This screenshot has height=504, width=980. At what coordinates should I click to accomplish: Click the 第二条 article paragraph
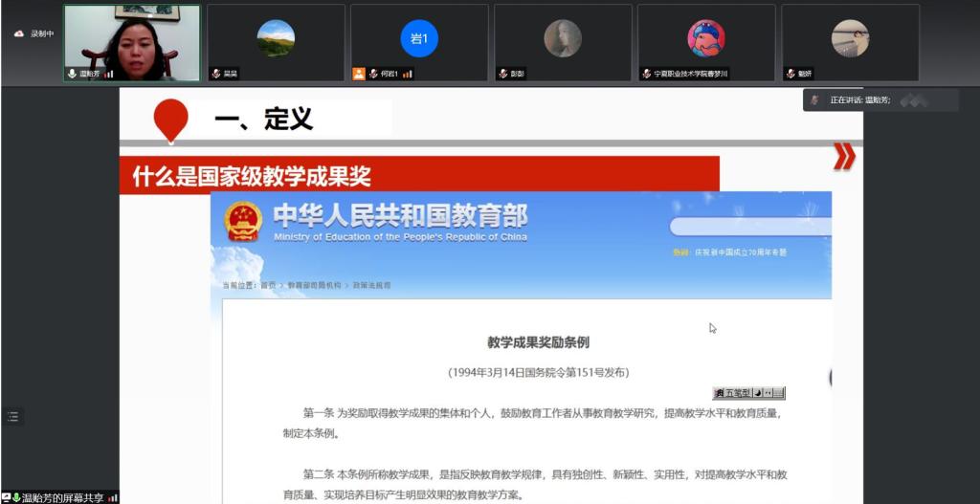pos(534,485)
